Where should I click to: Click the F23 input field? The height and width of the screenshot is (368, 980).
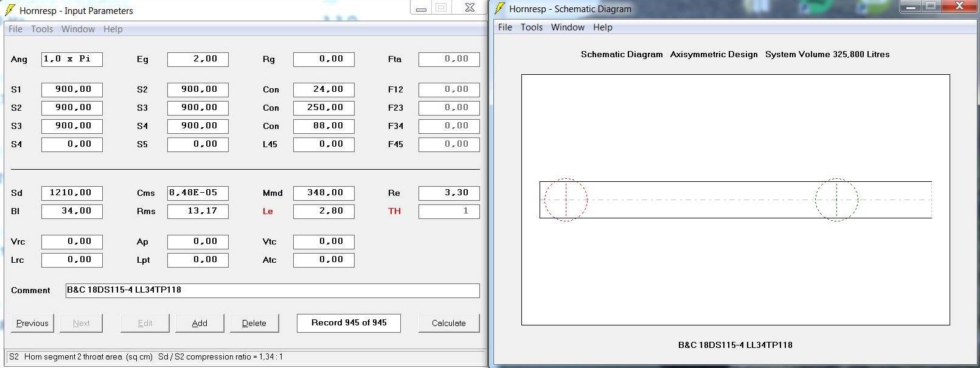[449, 108]
